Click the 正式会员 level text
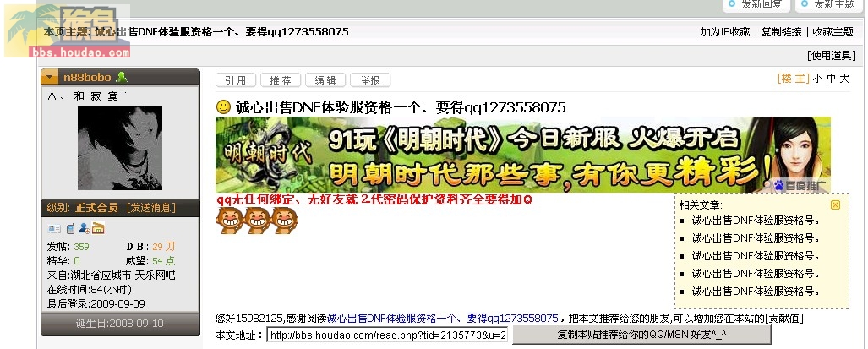 pos(97,208)
